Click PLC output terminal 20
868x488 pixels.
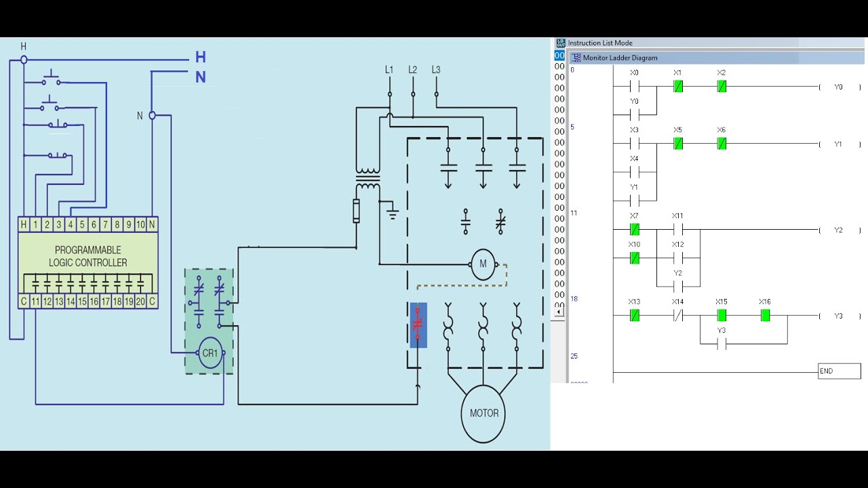tap(140, 302)
